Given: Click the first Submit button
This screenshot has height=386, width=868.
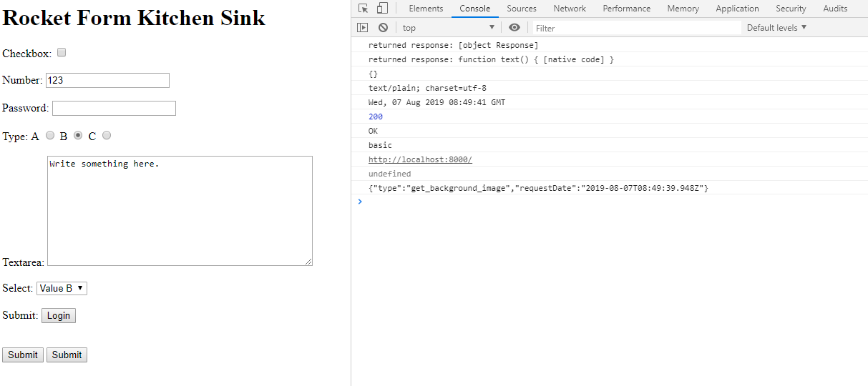Looking at the screenshot, I should coord(23,355).
